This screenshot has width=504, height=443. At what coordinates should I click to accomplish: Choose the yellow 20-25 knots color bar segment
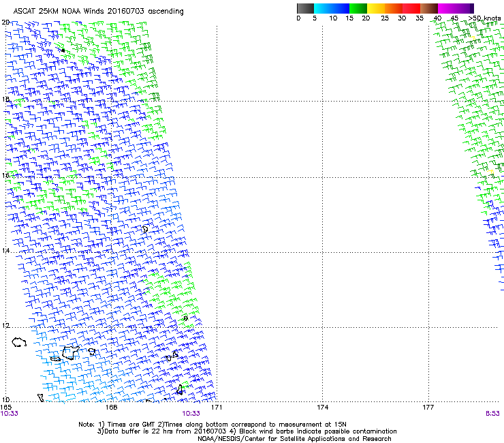pyautogui.click(x=376, y=8)
